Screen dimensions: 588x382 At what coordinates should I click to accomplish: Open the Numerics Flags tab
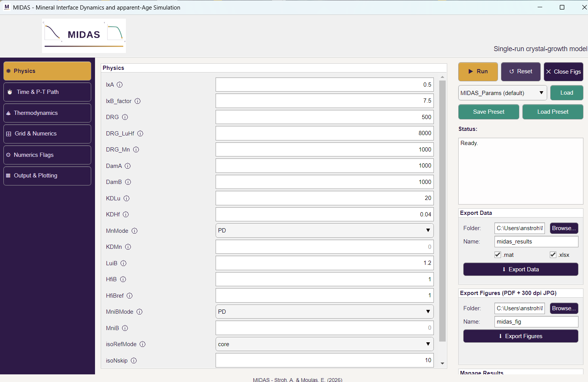47,155
